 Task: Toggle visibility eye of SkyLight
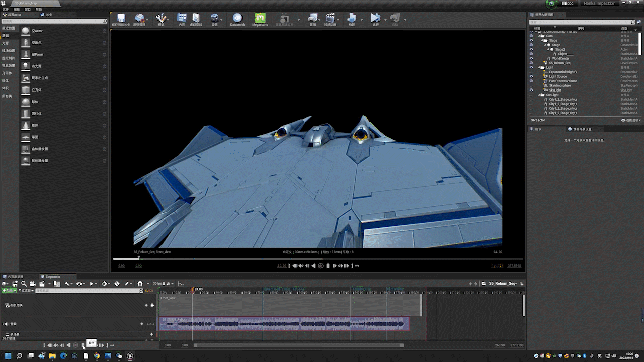pyautogui.click(x=531, y=90)
